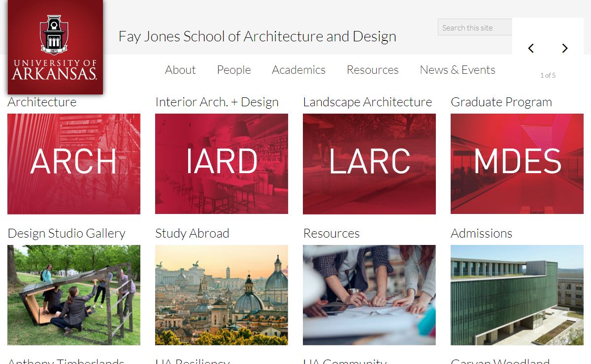591x364 pixels.
Task: Click the Resources hands-on-drawings photo
Action: click(x=369, y=295)
